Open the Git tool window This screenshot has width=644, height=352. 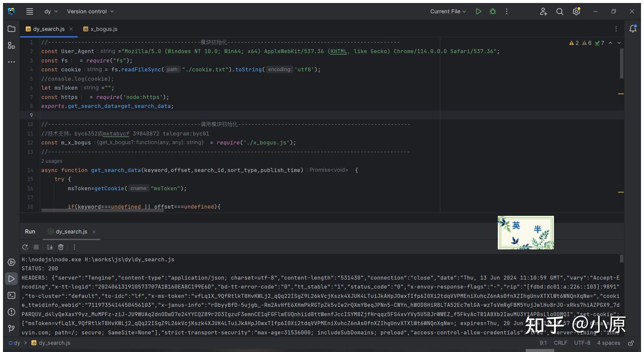(x=11, y=328)
